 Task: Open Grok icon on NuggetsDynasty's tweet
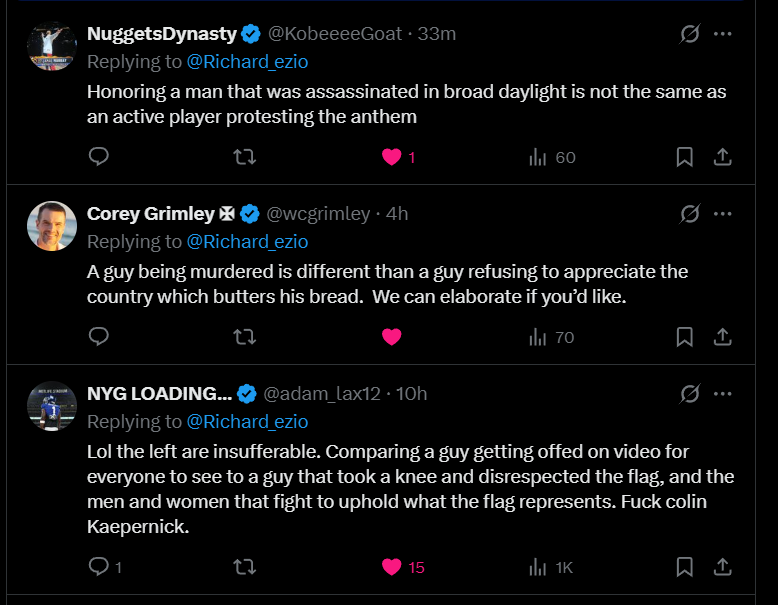[689, 34]
